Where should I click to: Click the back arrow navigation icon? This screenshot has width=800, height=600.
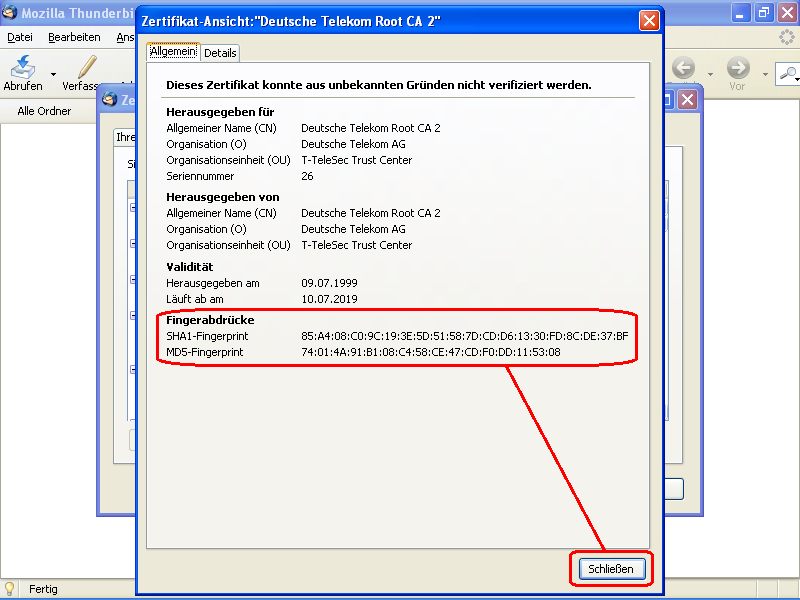pos(684,68)
